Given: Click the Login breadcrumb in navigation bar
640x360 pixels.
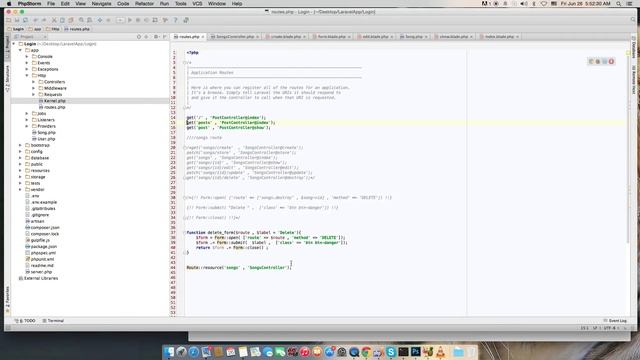Looking at the screenshot, I should [16, 29].
